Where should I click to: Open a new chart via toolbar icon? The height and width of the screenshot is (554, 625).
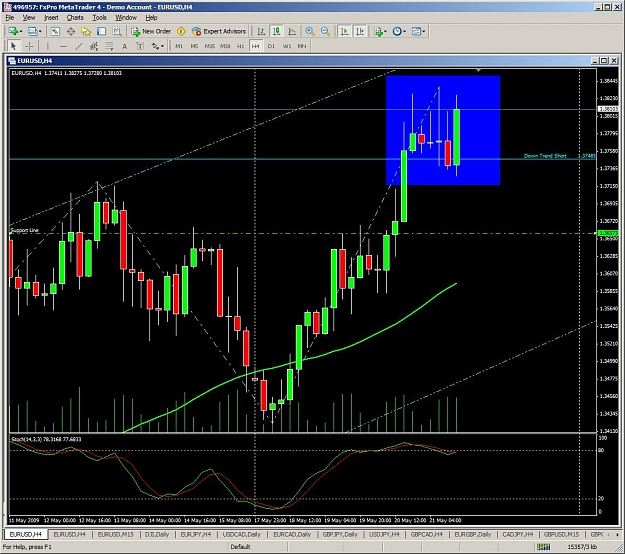pyautogui.click(x=12, y=31)
